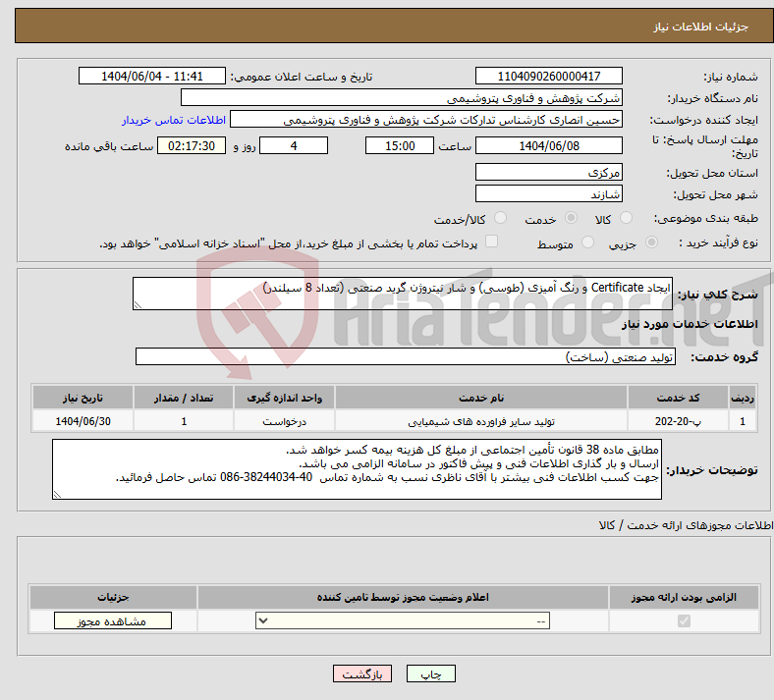
Task: Click the delivery city field شازند
Action: point(548,193)
